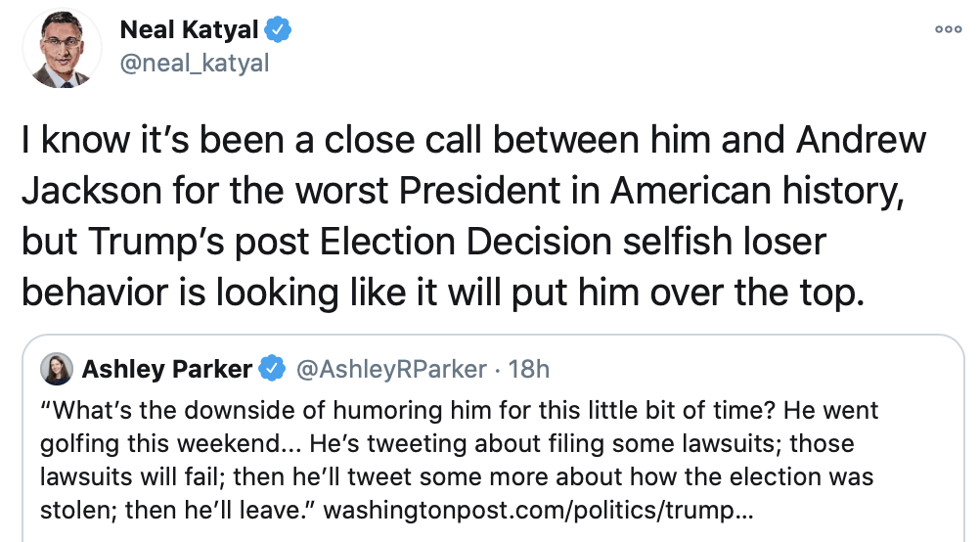The width and height of the screenshot is (980, 542).
Task: Click the verified badge beside Ashley Parker
Action: (272, 369)
